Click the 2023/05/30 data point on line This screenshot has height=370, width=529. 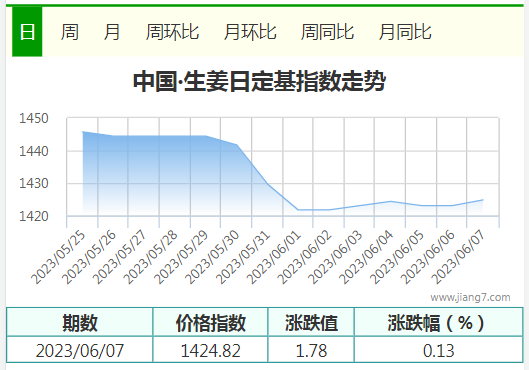pos(236,145)
